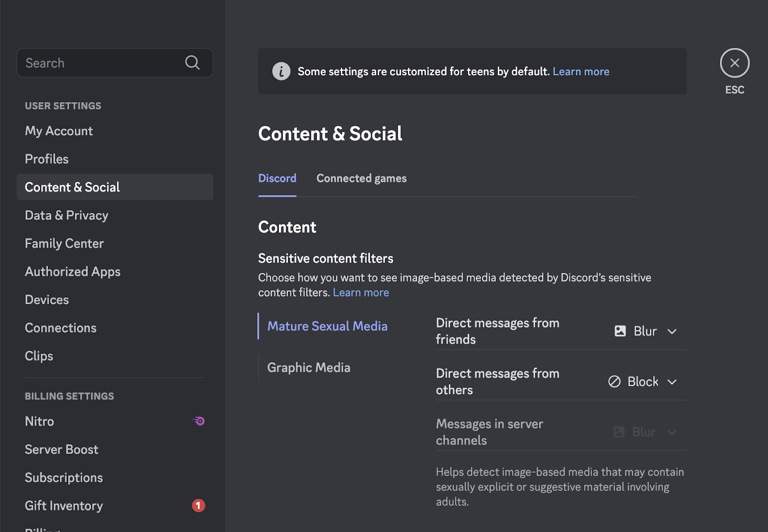
Task: Click the Block icon for others' messages
Action: tap(614, 381)
